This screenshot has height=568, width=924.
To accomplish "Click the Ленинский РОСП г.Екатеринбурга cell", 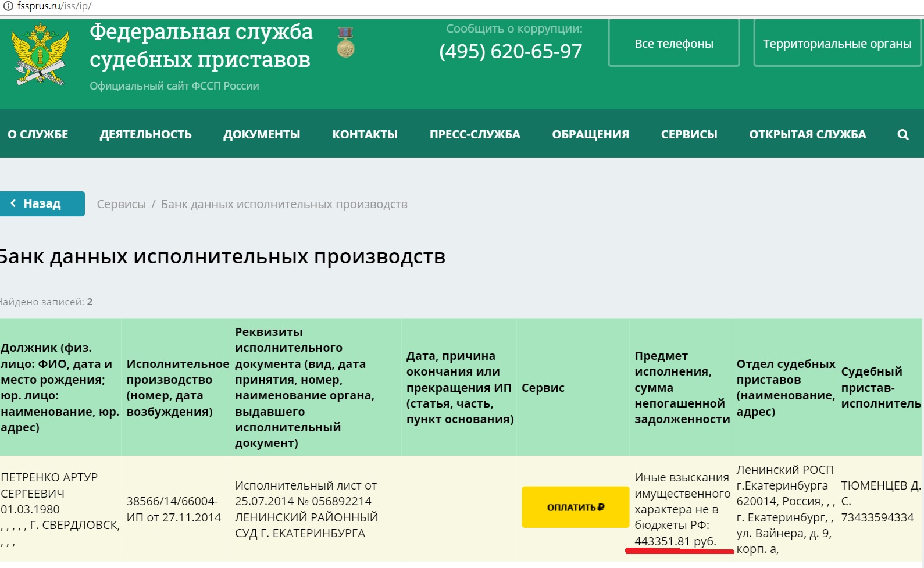I will click(x=785, y=509).
